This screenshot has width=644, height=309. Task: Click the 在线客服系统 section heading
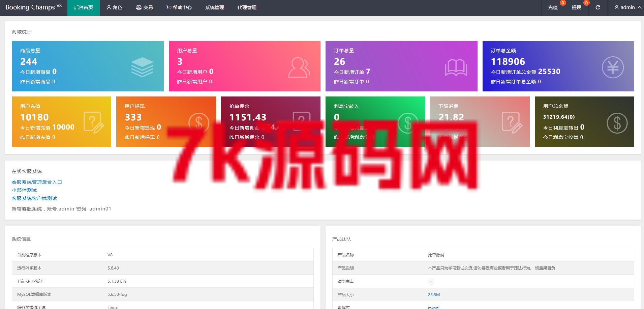click(27, 171)
